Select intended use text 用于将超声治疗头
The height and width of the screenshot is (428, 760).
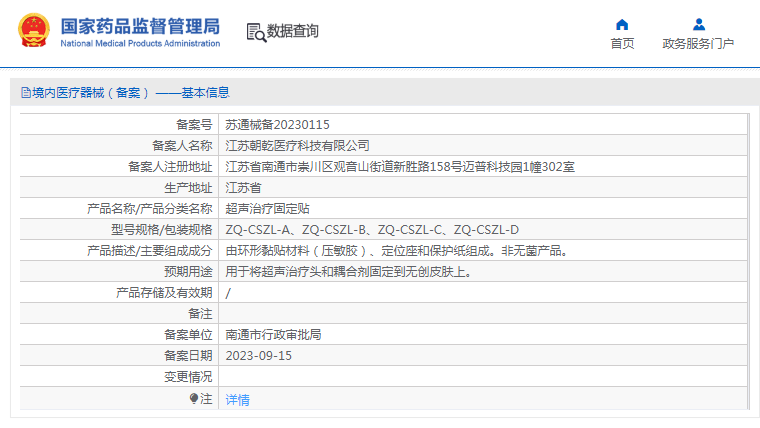tap(348, 271)
